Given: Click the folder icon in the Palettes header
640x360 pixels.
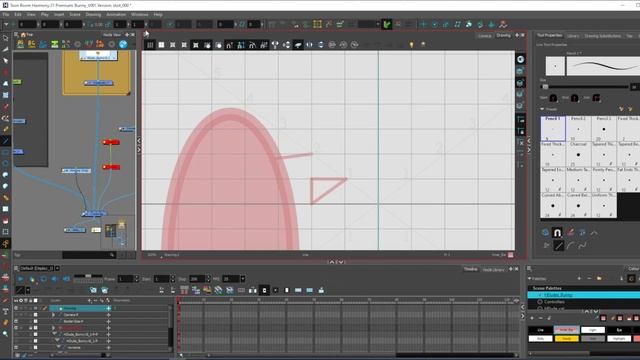Looking at the screenshot, I should [599, 278].
